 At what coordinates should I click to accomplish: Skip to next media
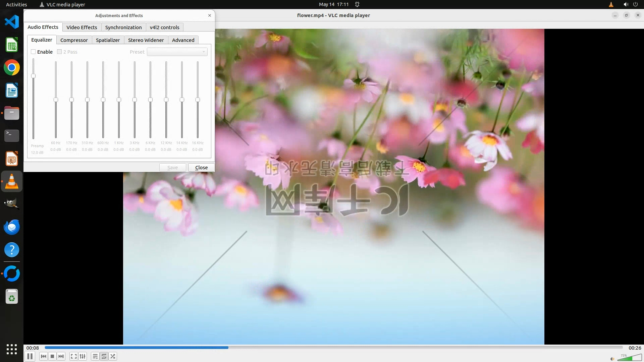pos(61,356)
